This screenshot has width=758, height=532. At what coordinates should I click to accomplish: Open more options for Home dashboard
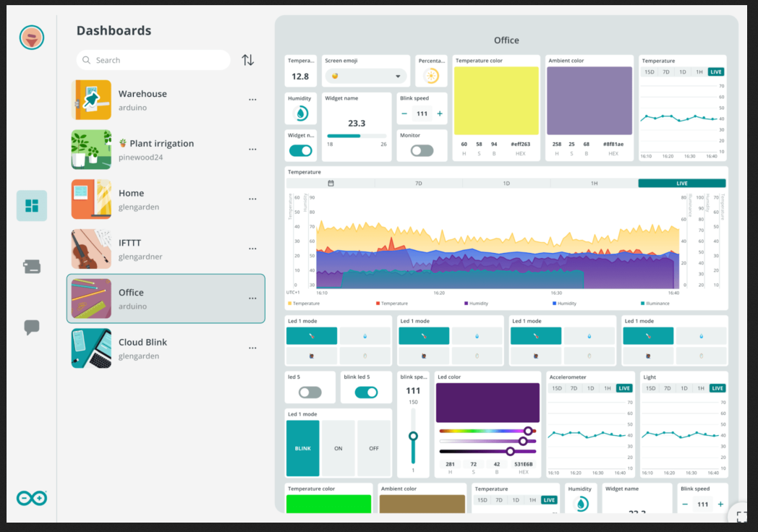click(252, 199)
